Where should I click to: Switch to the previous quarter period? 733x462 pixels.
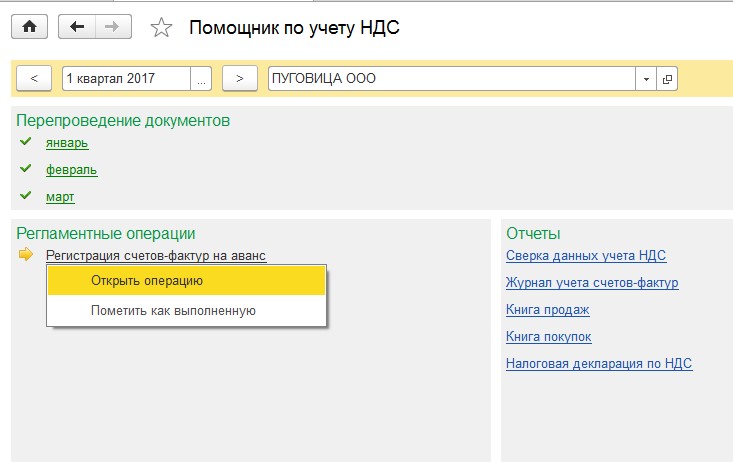(34, 79)
